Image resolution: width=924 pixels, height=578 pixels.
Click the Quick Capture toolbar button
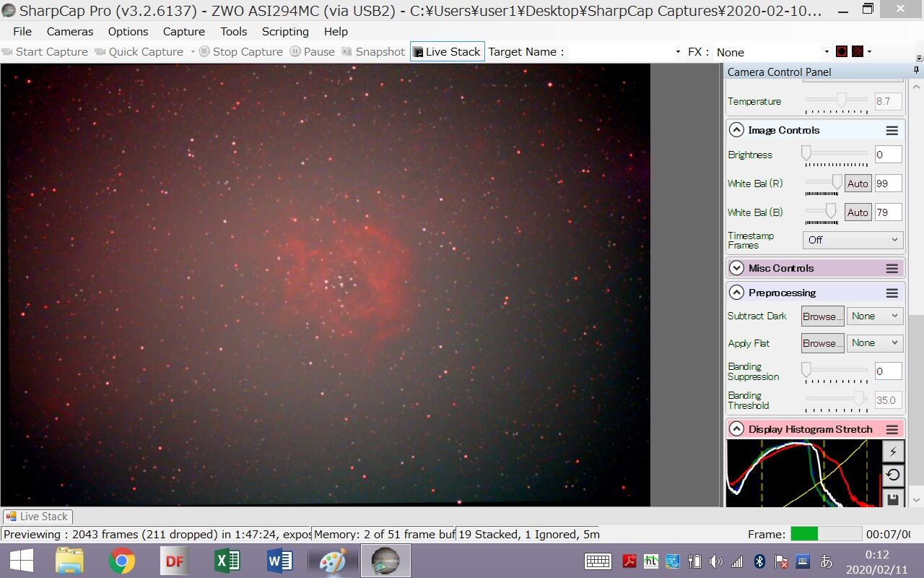tap(139, 52)
